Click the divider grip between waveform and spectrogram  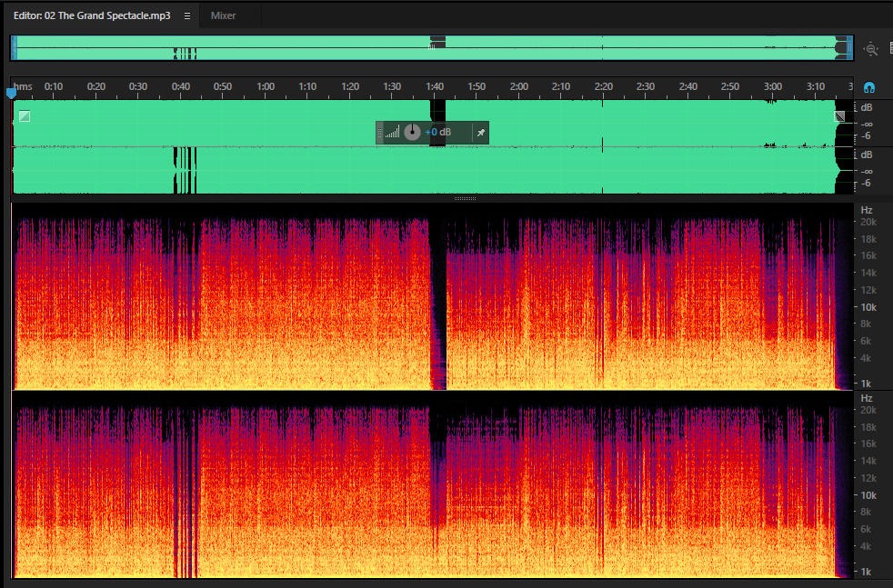[x=465, y=199]
